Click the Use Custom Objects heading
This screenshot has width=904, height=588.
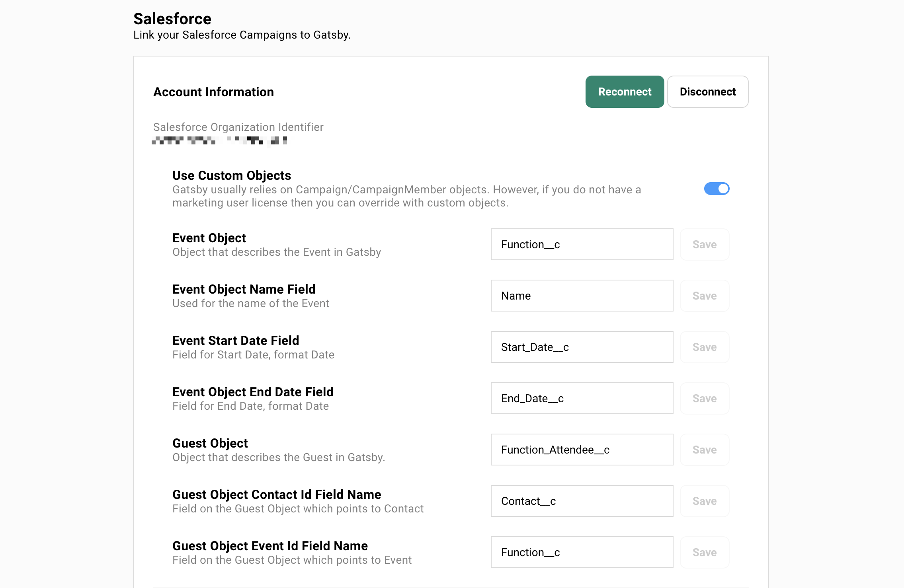tap(231, 175)
